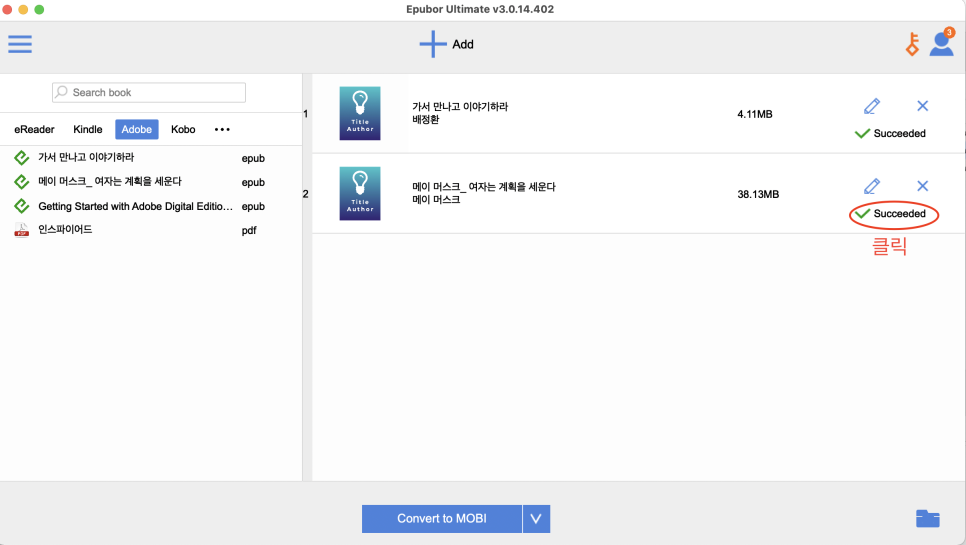
Task: Click the author 배정환 in the first row
Action: pos(426,119)
